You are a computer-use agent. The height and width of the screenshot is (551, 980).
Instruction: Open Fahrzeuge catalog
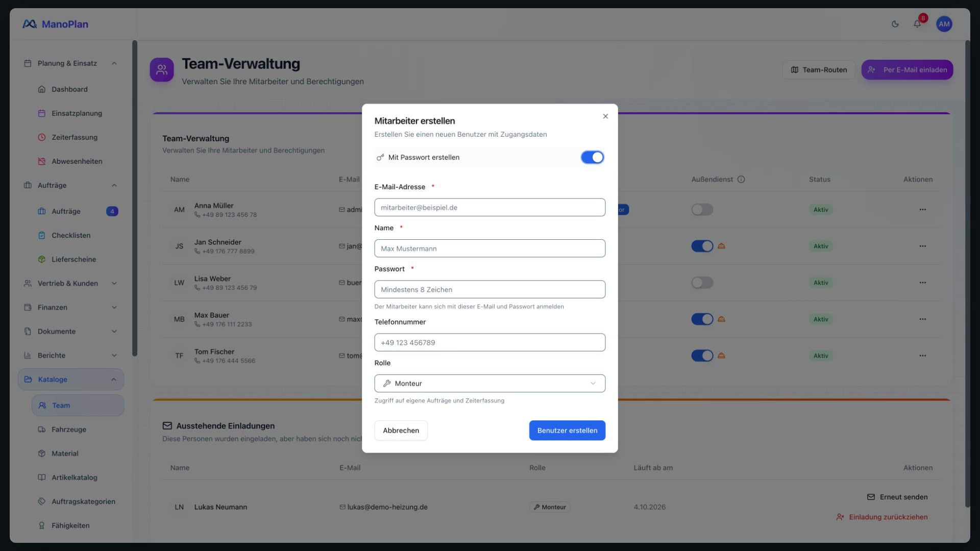[x=78, y=430]
